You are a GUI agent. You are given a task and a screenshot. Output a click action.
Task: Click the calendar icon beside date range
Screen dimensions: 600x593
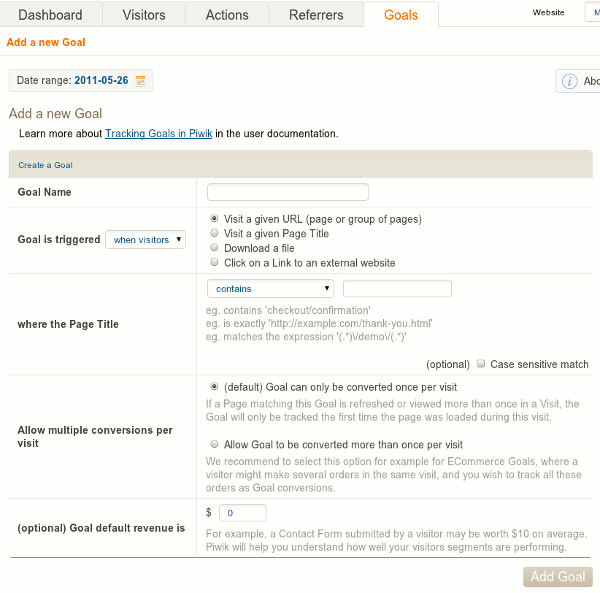pyautogui.click(x=141, y=81)
